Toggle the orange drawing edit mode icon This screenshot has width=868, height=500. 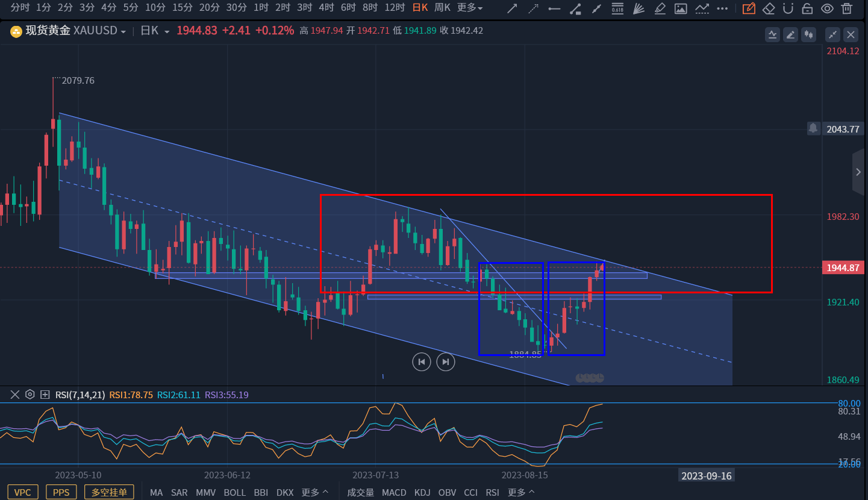(749, 8)
